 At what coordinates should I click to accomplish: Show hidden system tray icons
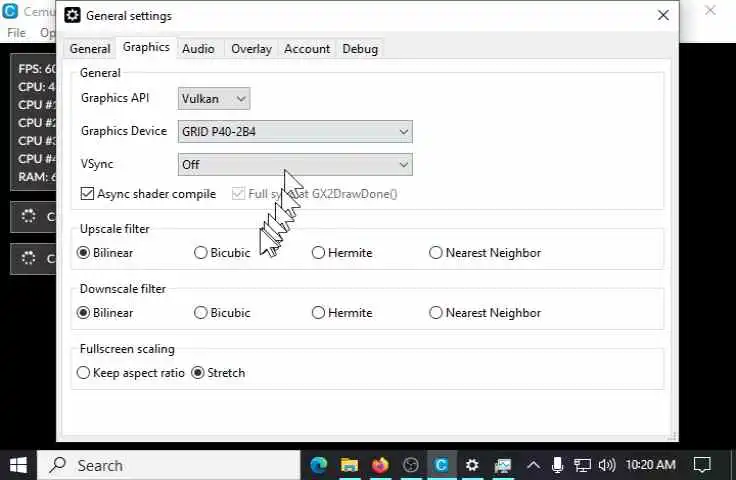[533, 465]
